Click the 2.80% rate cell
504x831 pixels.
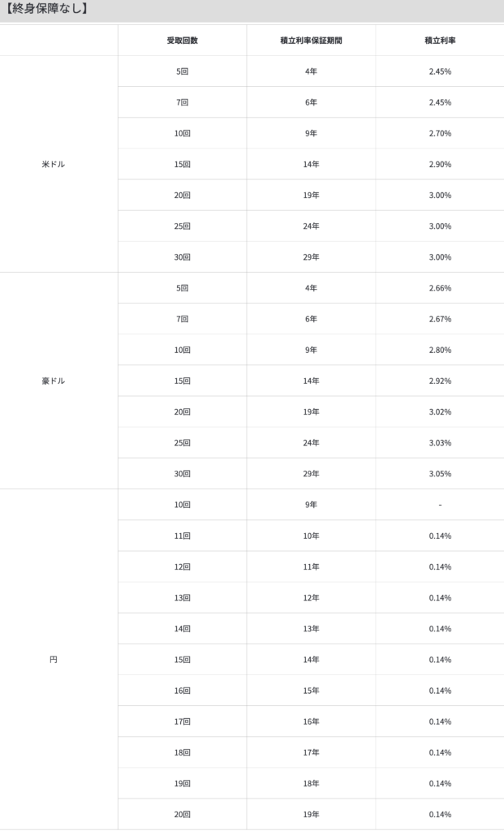(439, 351)
